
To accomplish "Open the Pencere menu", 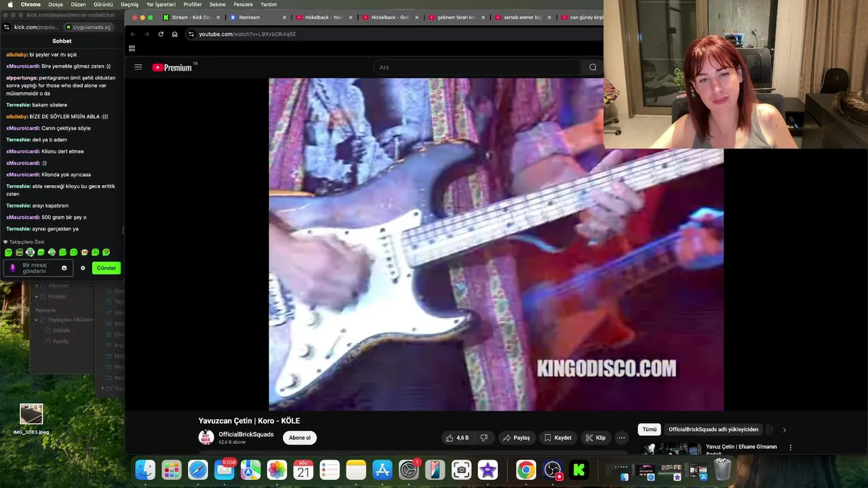I will (x=243, y=4).
